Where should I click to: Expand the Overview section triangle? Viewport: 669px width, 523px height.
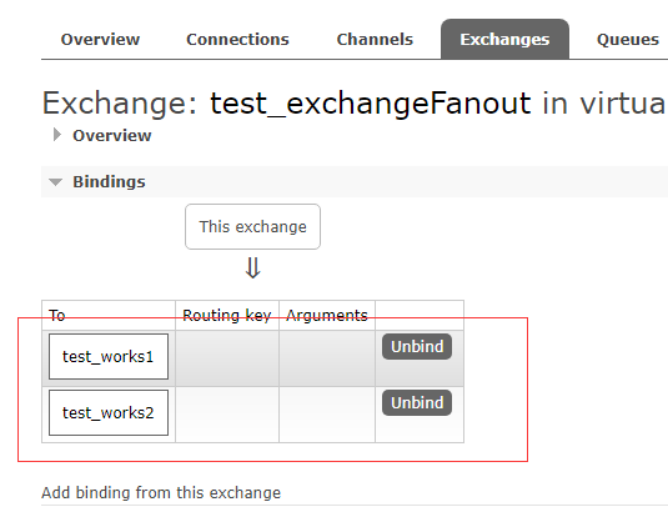coord(57,135)
